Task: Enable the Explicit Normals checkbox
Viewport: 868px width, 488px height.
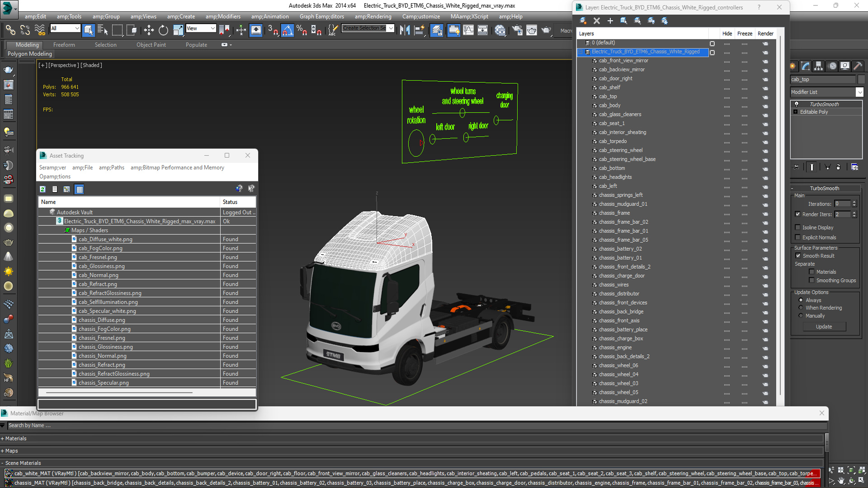Action: coord(797,237)
